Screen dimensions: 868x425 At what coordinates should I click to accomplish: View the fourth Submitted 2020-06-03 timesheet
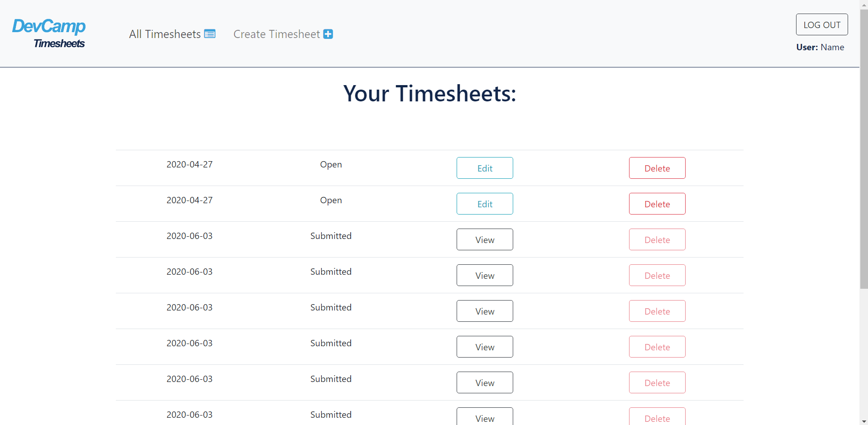pyautogui.click(x=484, y=346)
